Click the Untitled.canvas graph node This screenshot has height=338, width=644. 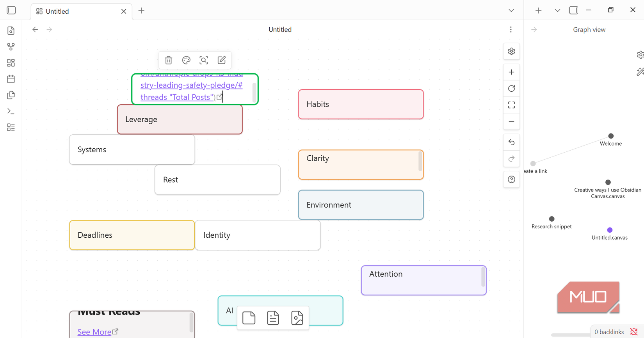[x=610, y=230]
